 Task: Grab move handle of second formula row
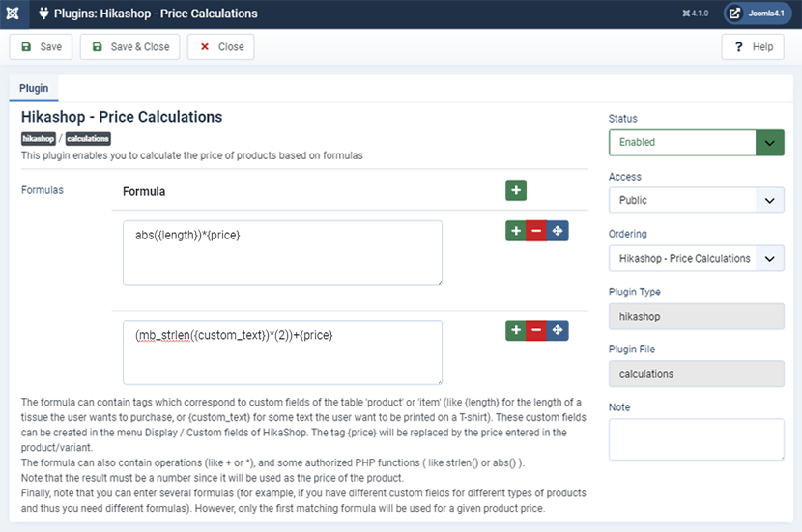point(558,330)
